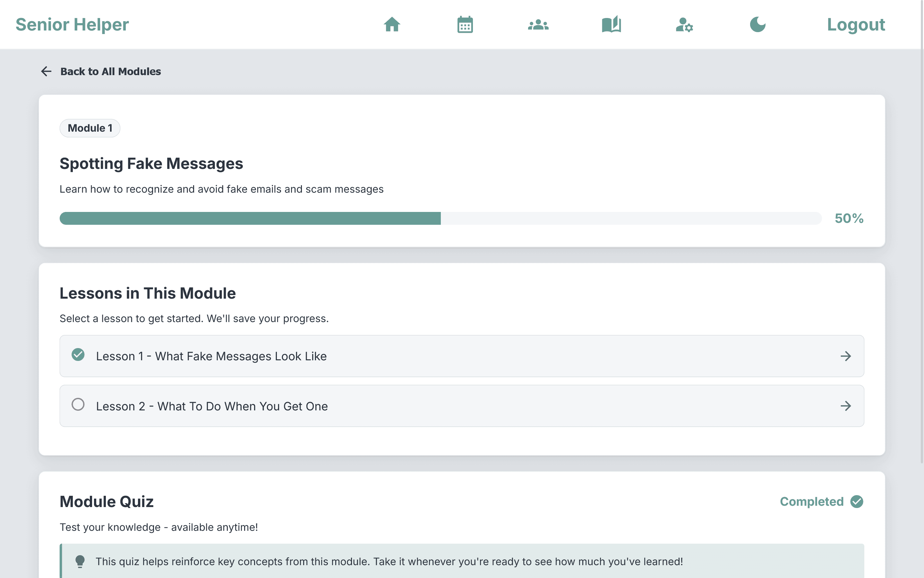
Task: Click the arrow on Lesson 1 row
Action: (846, 356)
